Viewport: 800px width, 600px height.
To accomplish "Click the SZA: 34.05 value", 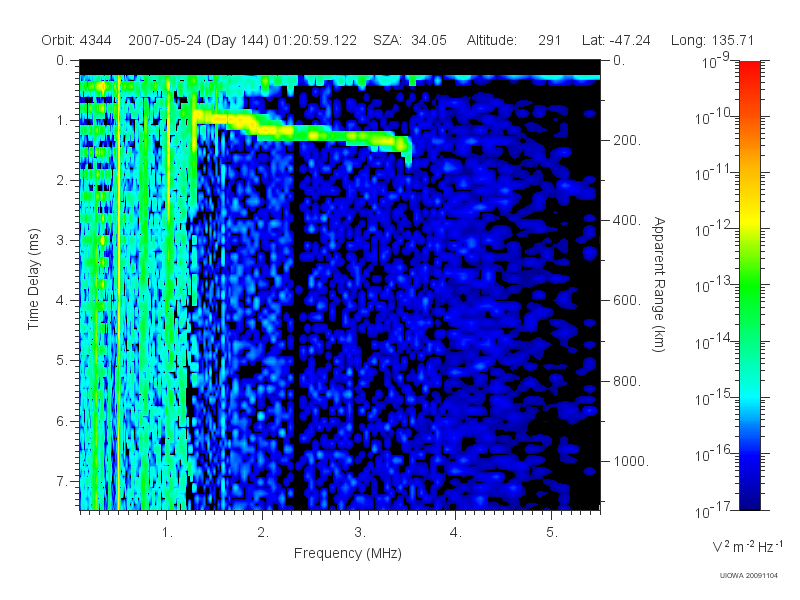I will 410,40.
